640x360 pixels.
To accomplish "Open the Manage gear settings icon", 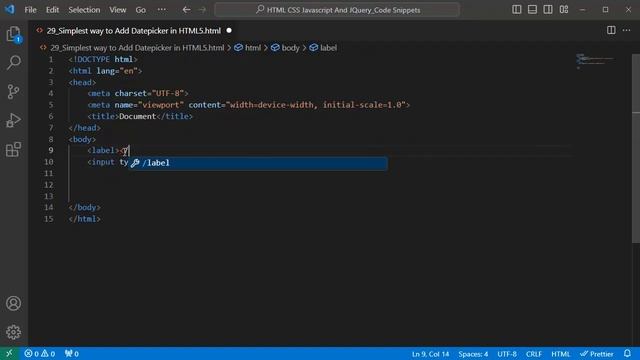I will [x=13, y=332].
